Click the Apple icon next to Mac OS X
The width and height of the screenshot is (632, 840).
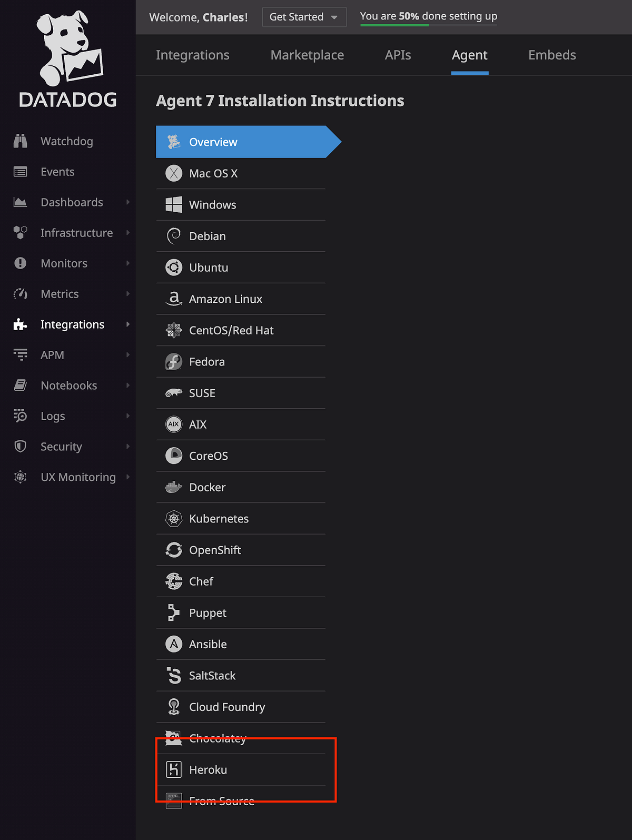click(174, 173)
